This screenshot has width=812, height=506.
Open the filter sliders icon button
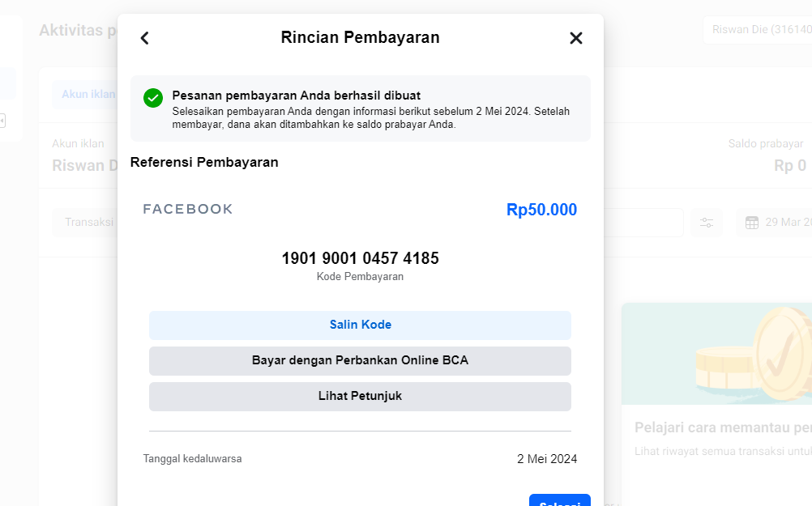(x=707, y=223)
